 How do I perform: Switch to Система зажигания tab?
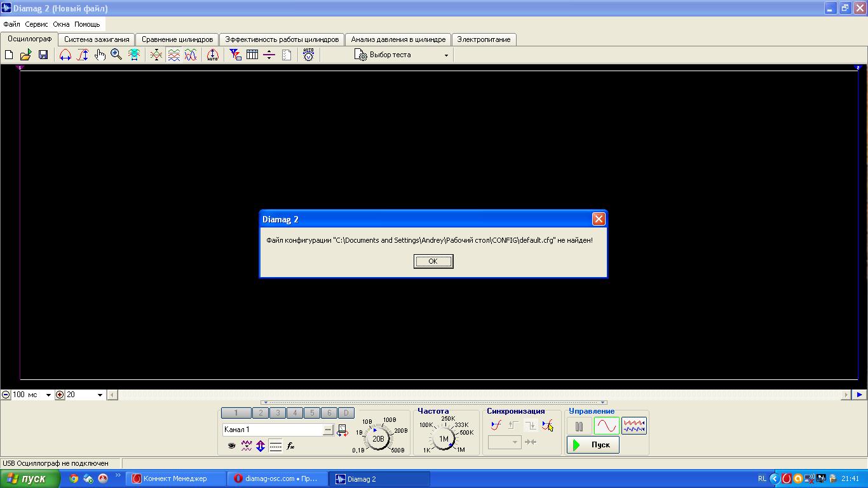97,39
